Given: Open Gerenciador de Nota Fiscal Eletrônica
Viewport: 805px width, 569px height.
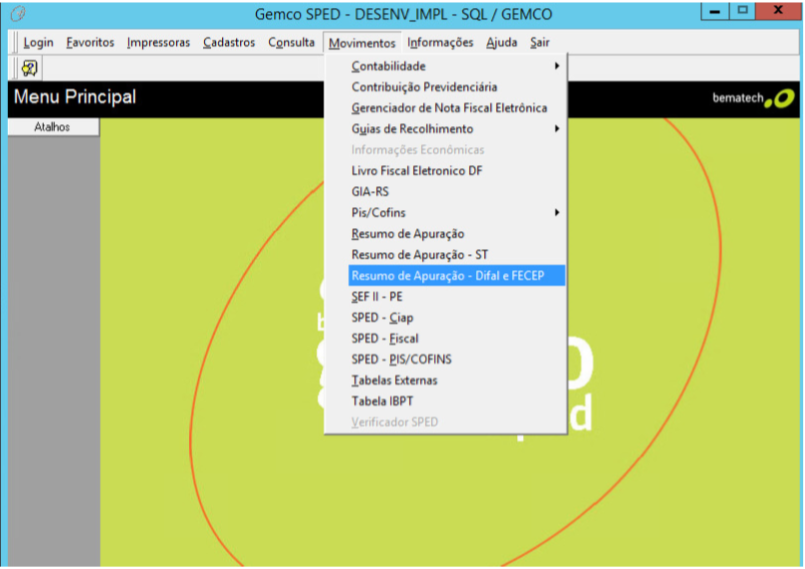Looking at the screenshot, I should click(445, 108).
